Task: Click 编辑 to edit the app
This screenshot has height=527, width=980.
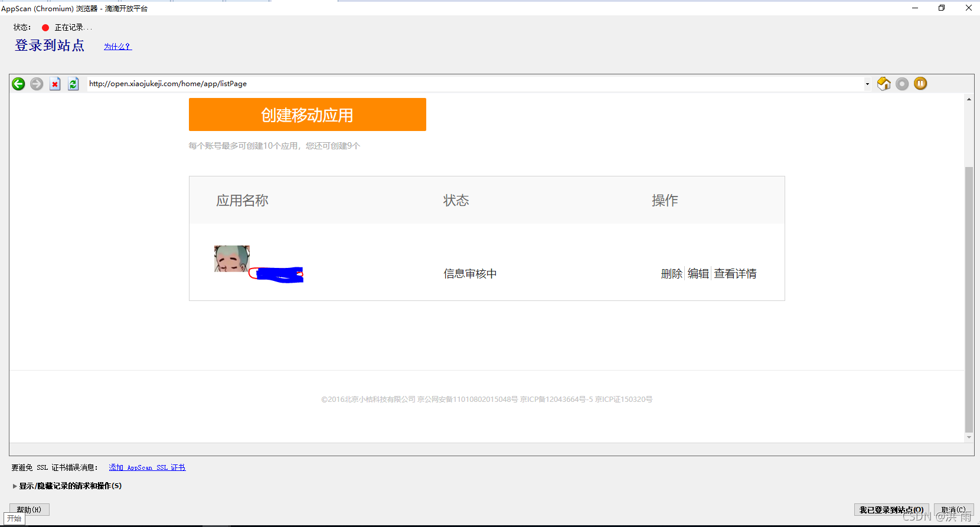Action: point(698,273)
